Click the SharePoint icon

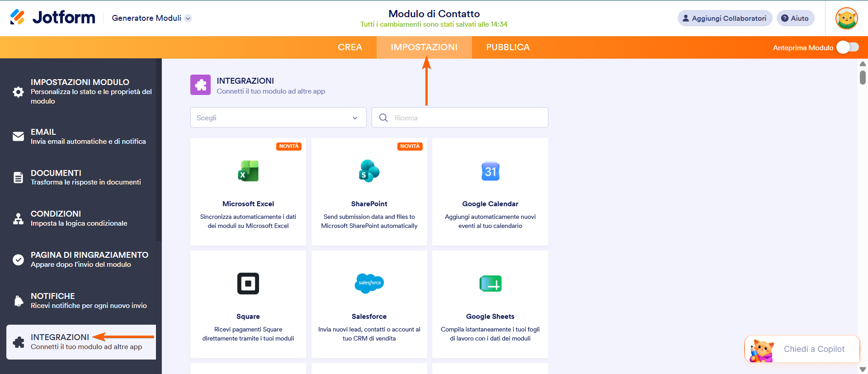pyautogui.click(x=369, y=171)
